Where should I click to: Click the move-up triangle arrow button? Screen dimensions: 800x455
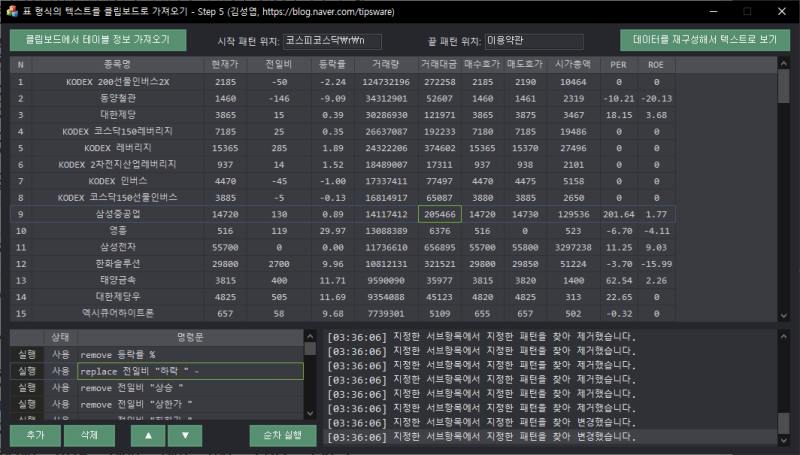148,436
